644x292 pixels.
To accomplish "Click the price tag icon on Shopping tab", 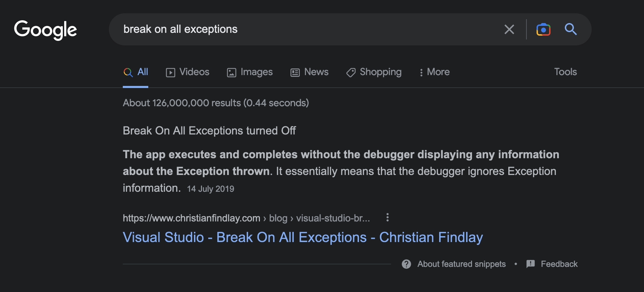I will [x=351, y=72].
